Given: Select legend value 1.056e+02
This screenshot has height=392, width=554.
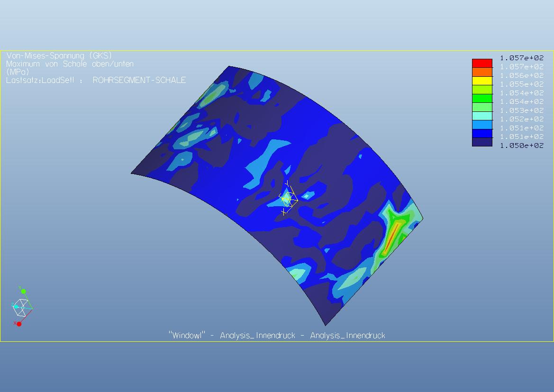Looking at the screenshot, I should pos(522,75).
